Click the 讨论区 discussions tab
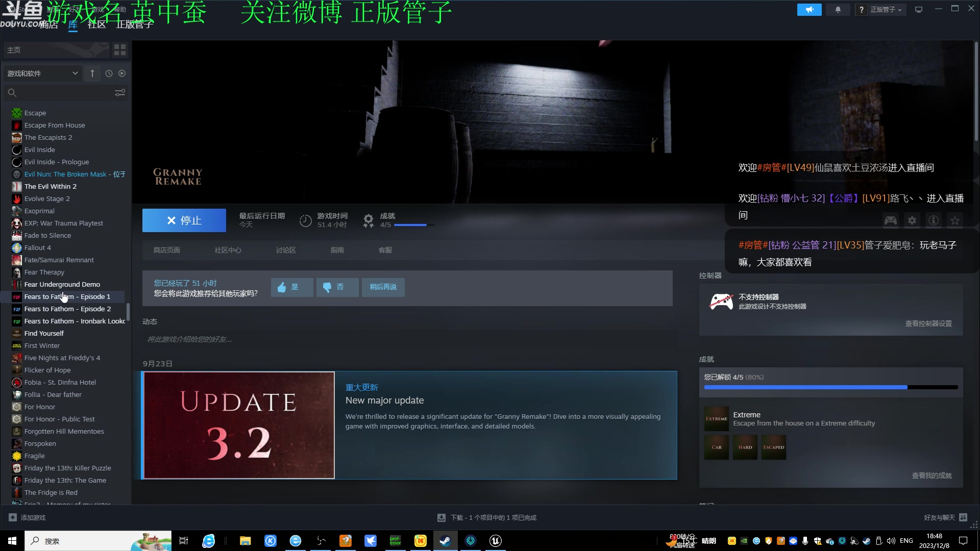 [x=285, y=249]
